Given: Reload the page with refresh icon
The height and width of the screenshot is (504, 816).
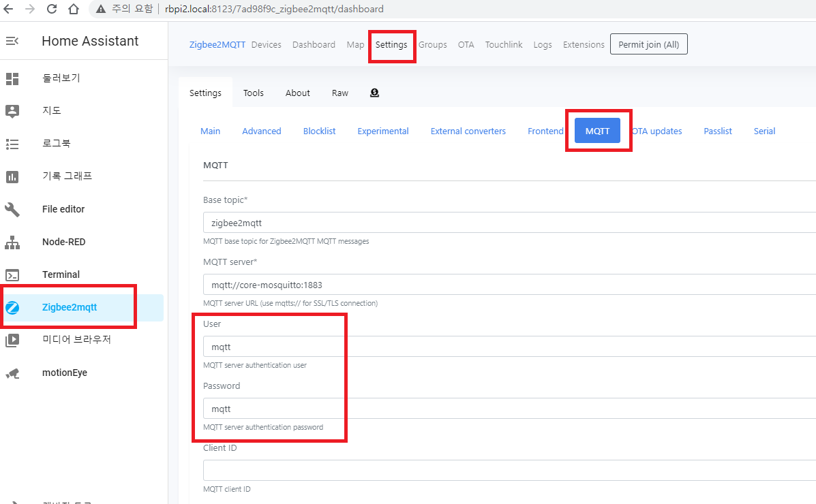Looking at the screenshot, I should [x=52, y=9].
